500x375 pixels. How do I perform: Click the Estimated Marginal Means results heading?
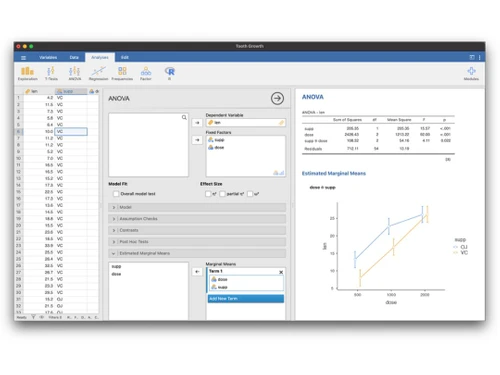(x=334, y=173)
